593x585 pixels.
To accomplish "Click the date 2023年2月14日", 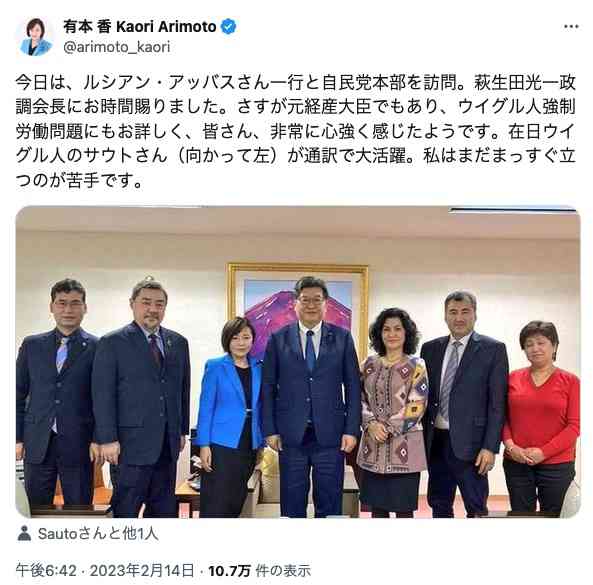I will (142, 570).
